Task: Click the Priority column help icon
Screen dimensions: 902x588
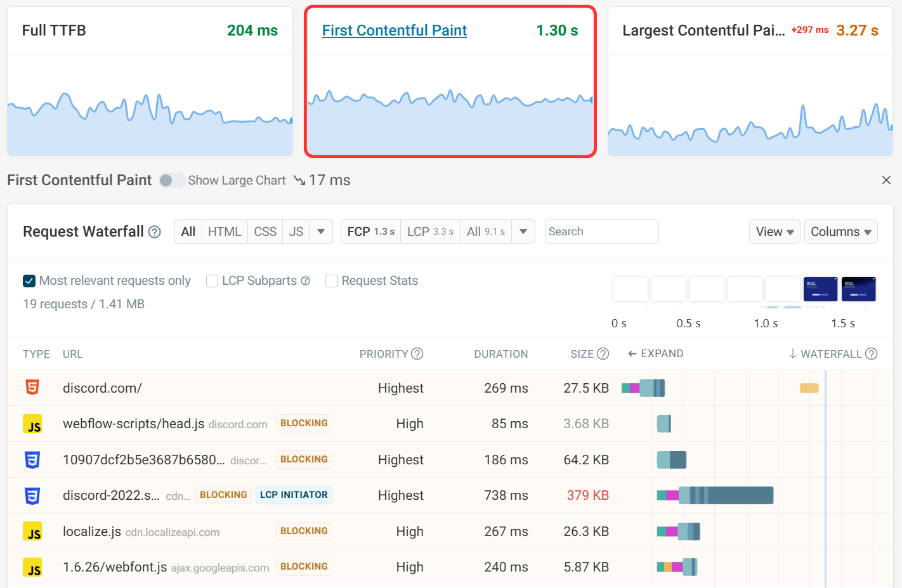Action: (x=417, y=354)
